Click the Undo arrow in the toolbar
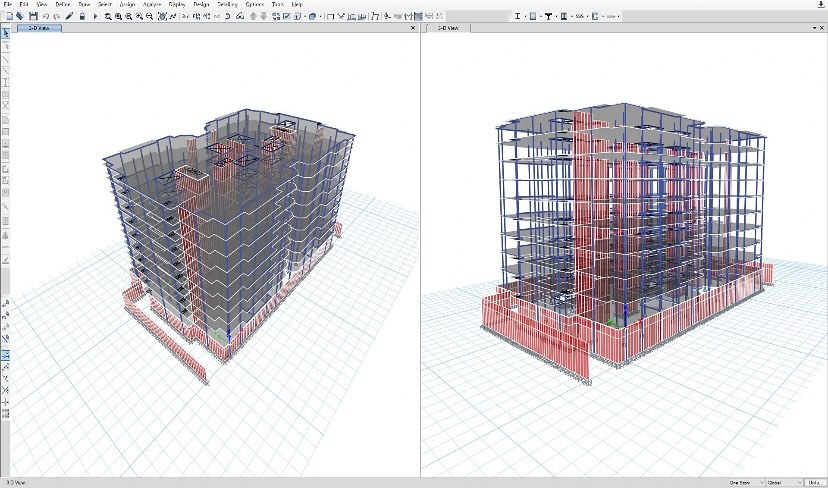 (46, 17)
